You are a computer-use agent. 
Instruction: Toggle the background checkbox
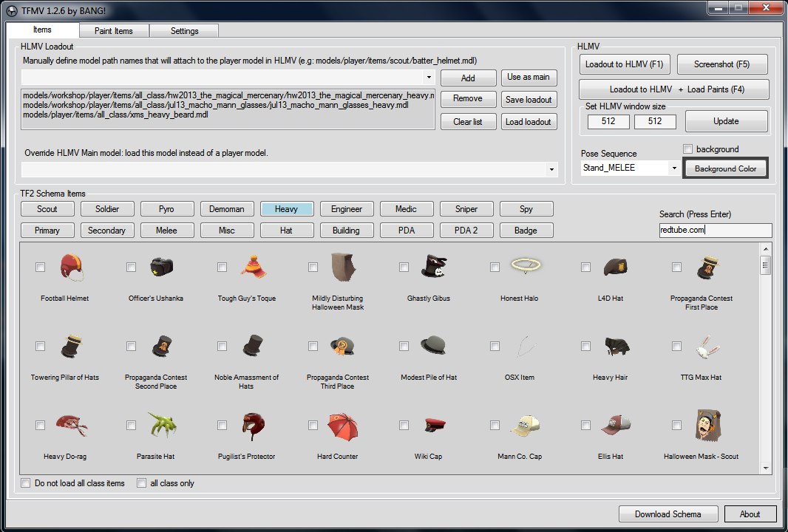point(688,149)
